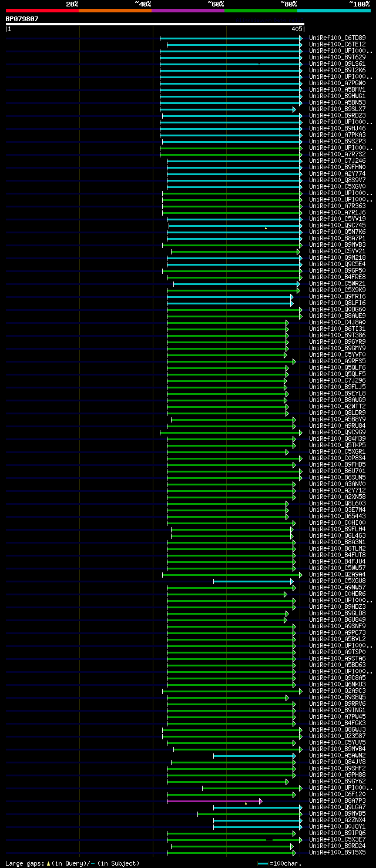376x868 pixels.
Task: Select the UniRef100_B8AWE9 label
Action: pyautogui.click(x=337, y=316)
